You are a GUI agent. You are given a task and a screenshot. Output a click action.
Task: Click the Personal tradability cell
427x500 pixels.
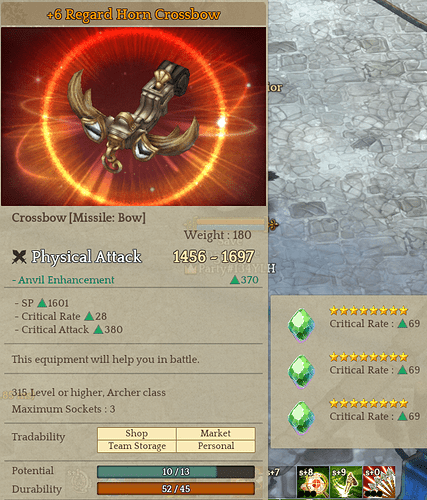click(x=216, y=446)
